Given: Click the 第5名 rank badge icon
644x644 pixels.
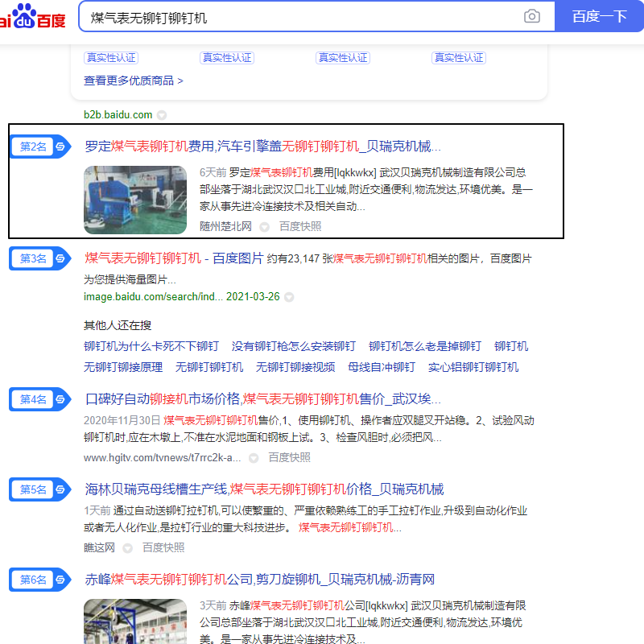Looking at the screenshot, I should click(x=40, y=489).
